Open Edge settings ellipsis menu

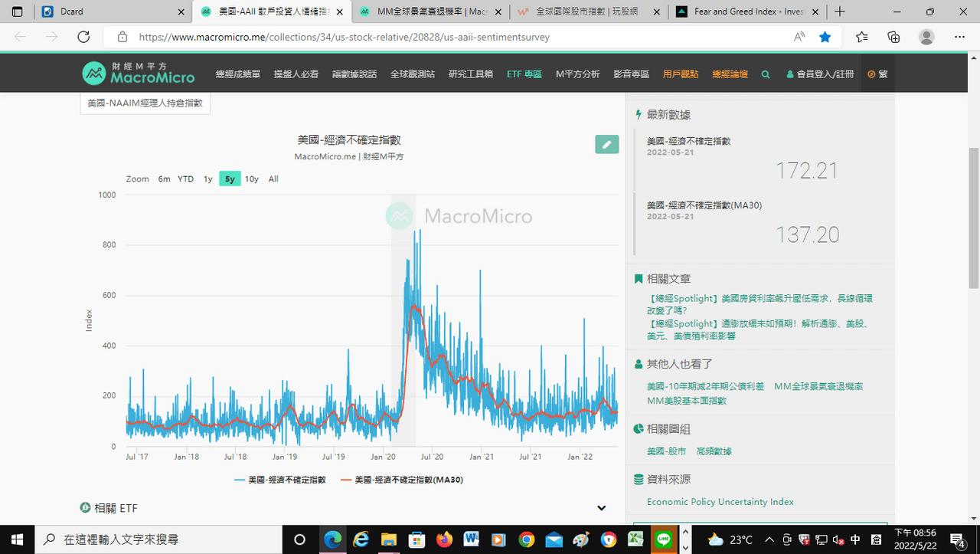959,37
